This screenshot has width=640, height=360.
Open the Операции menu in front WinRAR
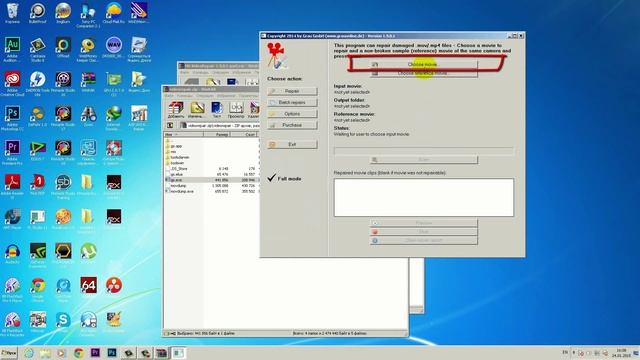coord(204,96)
